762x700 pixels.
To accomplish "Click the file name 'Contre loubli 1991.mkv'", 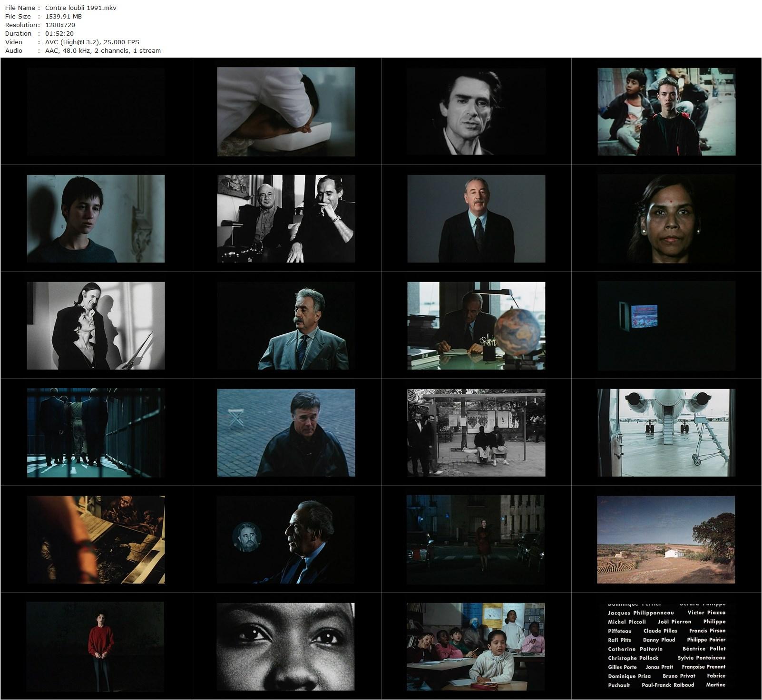I will (80, 8).
